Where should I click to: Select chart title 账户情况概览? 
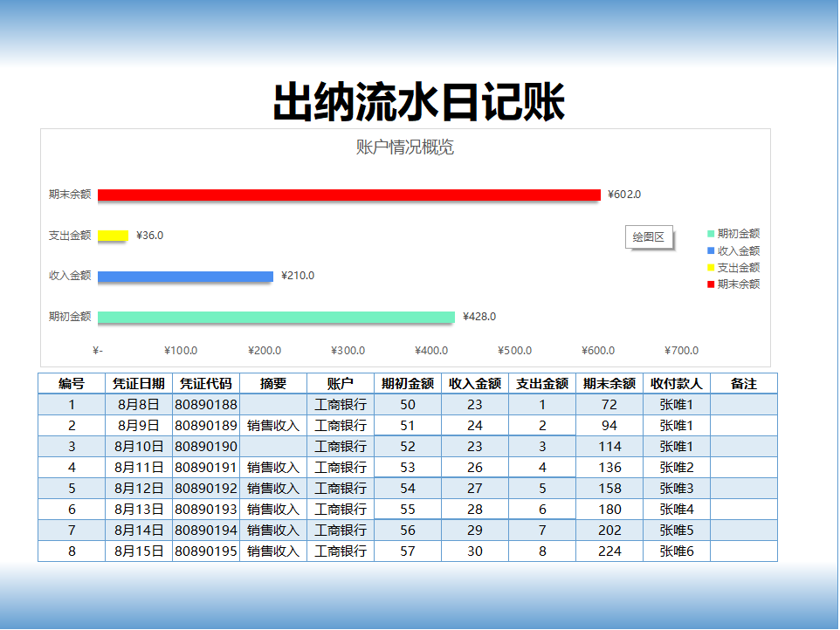405,147
